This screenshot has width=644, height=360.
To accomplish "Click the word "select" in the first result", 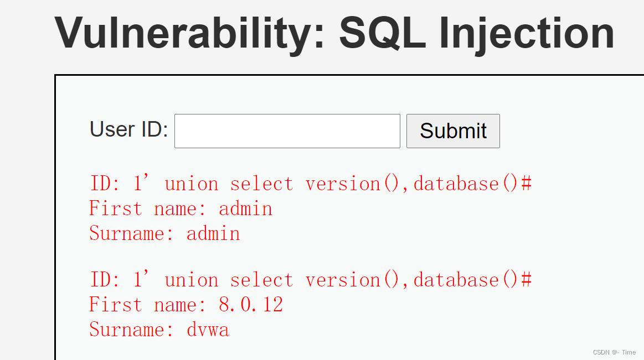I will pos(261,184).
